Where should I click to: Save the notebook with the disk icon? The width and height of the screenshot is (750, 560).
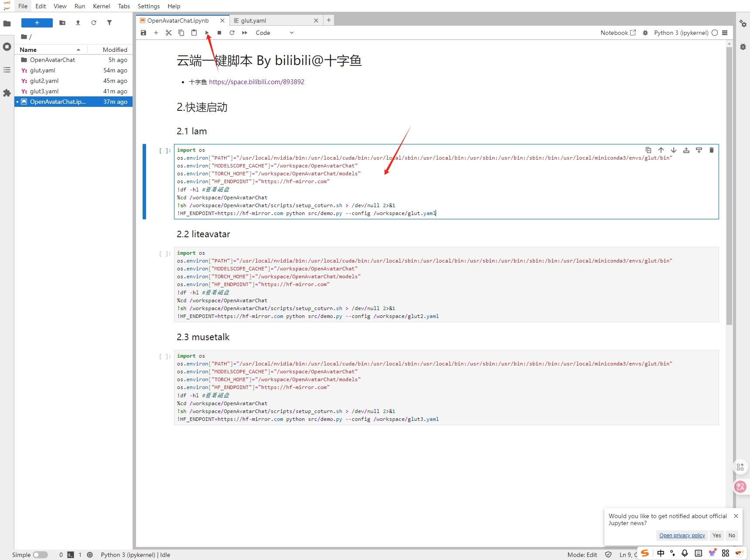tap(143, 33)
